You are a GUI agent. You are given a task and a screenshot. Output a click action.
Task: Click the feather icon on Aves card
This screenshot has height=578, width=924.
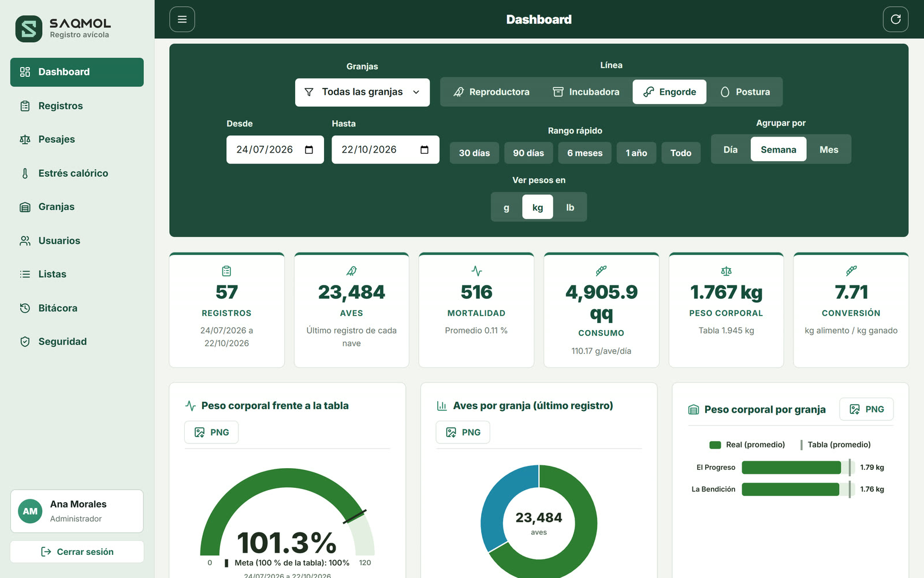click(x=351, y=271)
